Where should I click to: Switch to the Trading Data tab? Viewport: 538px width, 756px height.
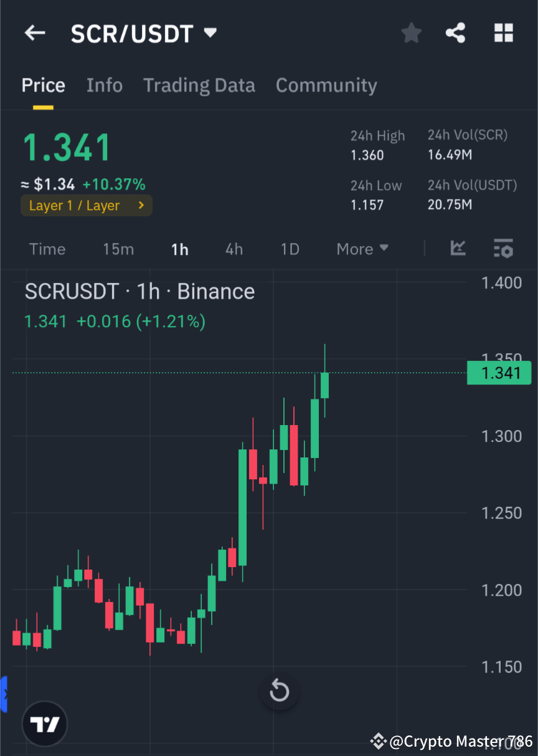pyautogui.click(x=199, y=85)
